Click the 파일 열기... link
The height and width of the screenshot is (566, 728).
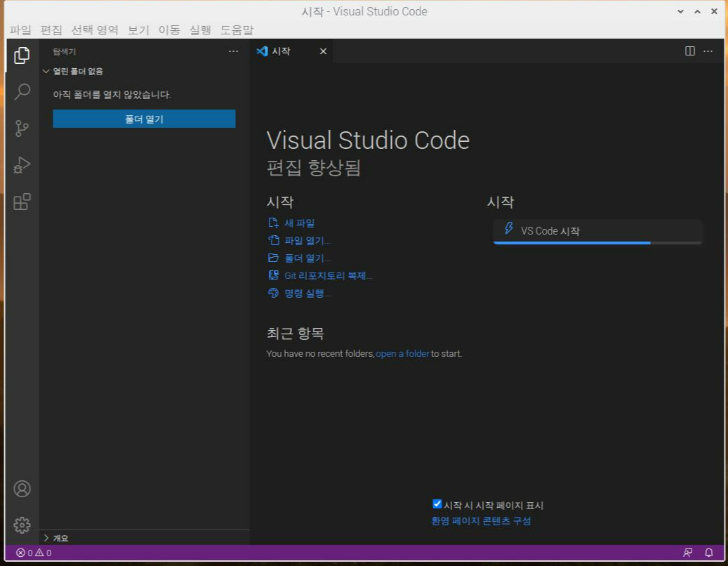click(307, 241)
